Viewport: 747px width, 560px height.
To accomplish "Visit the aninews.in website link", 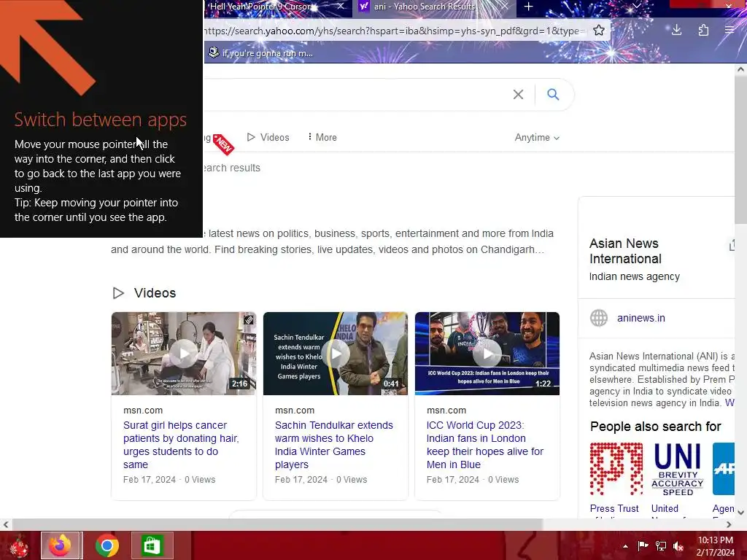I will [640, 318].
